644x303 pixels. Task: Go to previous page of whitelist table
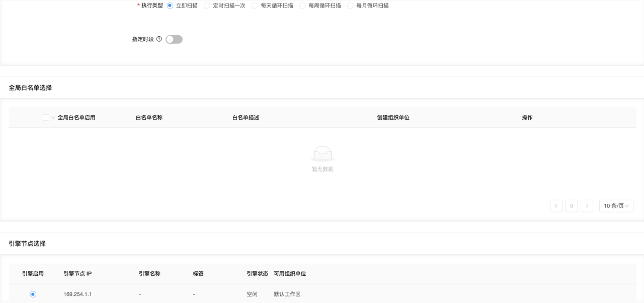tap(556, 206)
